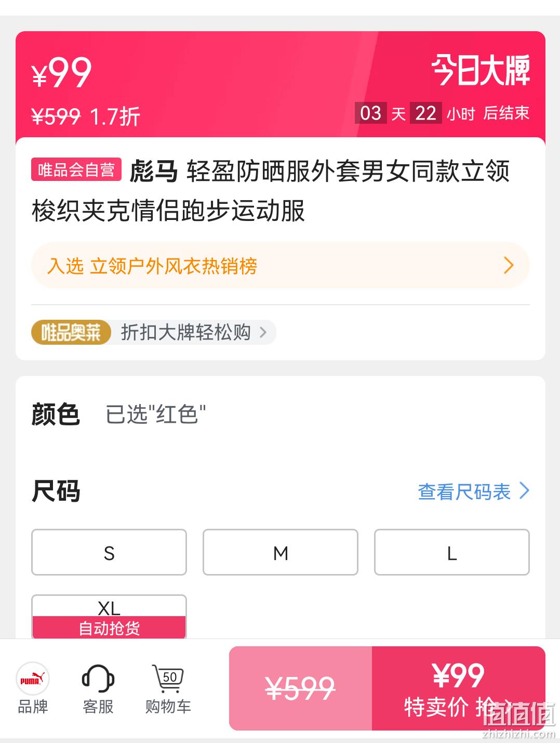Tap the 折扣大牌轻松购 text
This screenshot has height=743, width=560.
point(185,332)
